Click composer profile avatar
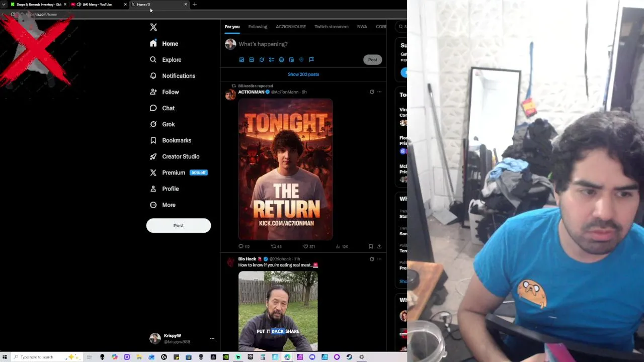 [230, 44]
